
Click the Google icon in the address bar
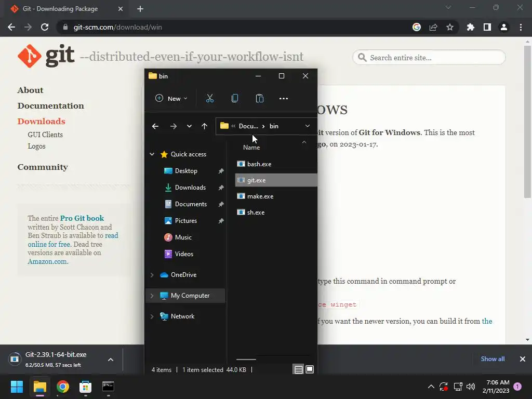417,27
